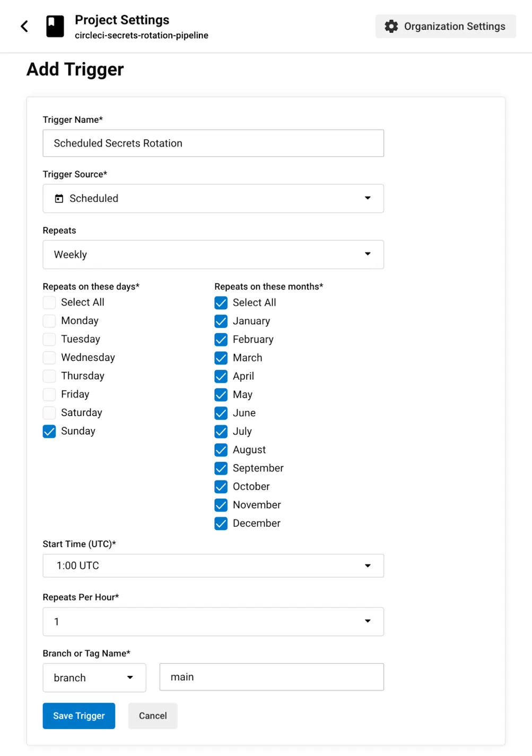
Task: Click the gear icon in Organization Settings button
Action: pyautogui.click(x=391, y=26)
